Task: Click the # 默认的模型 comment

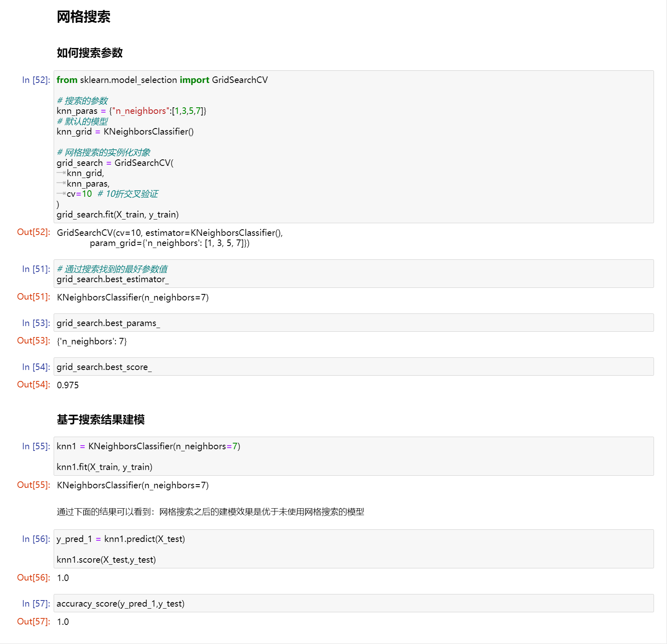Action: click(x=83, y=121)
